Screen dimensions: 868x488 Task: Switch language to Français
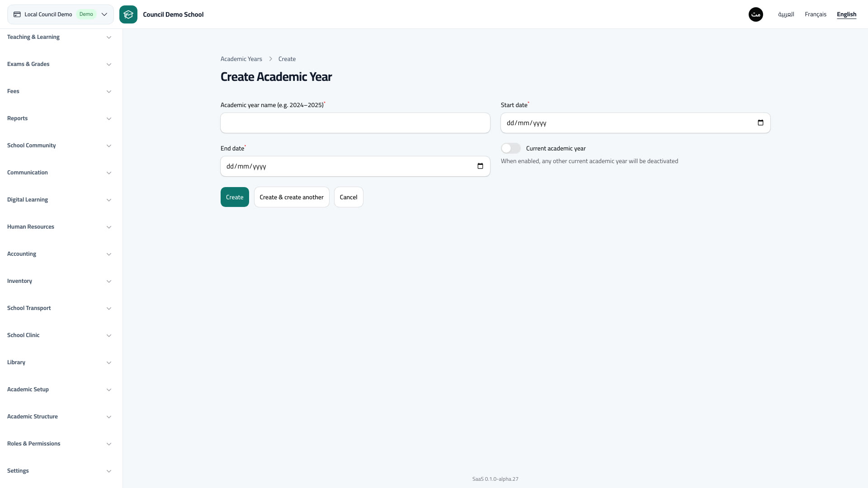[816, 14]
